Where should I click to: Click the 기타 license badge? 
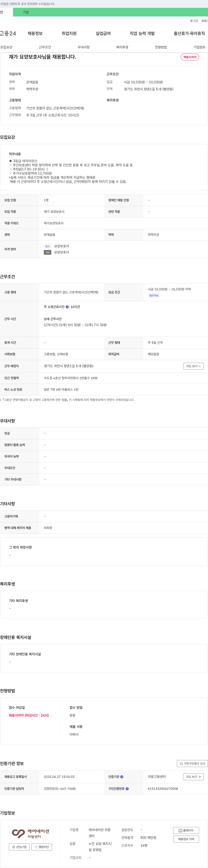tap(47, 252)
